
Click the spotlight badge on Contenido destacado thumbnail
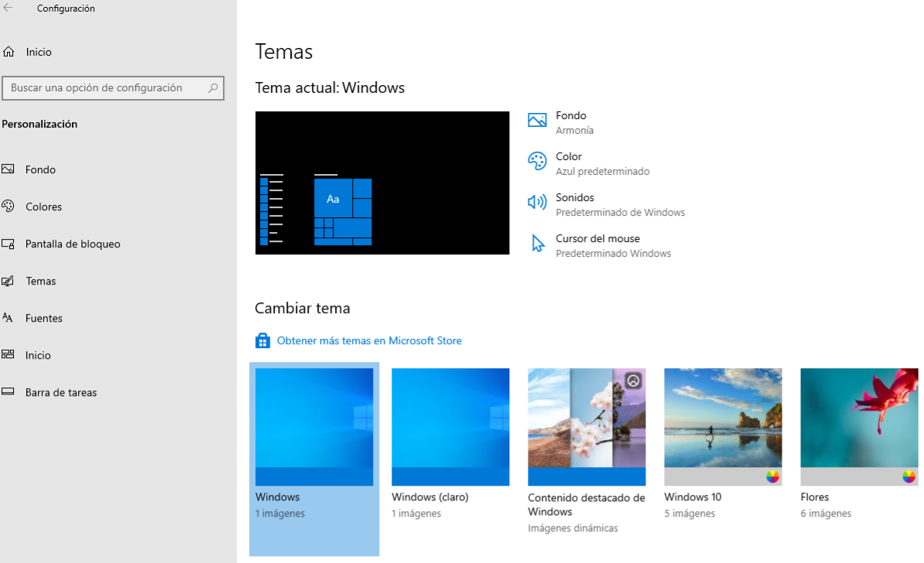634,380
